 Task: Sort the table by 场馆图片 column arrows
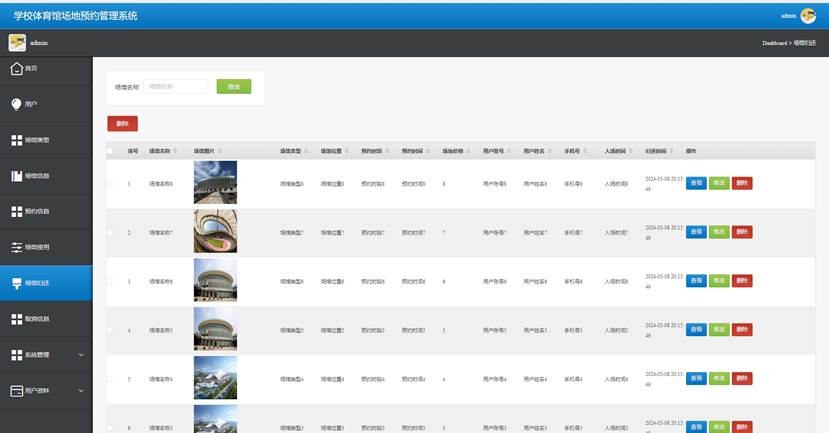pyautogui.click(x=220, y=151)
